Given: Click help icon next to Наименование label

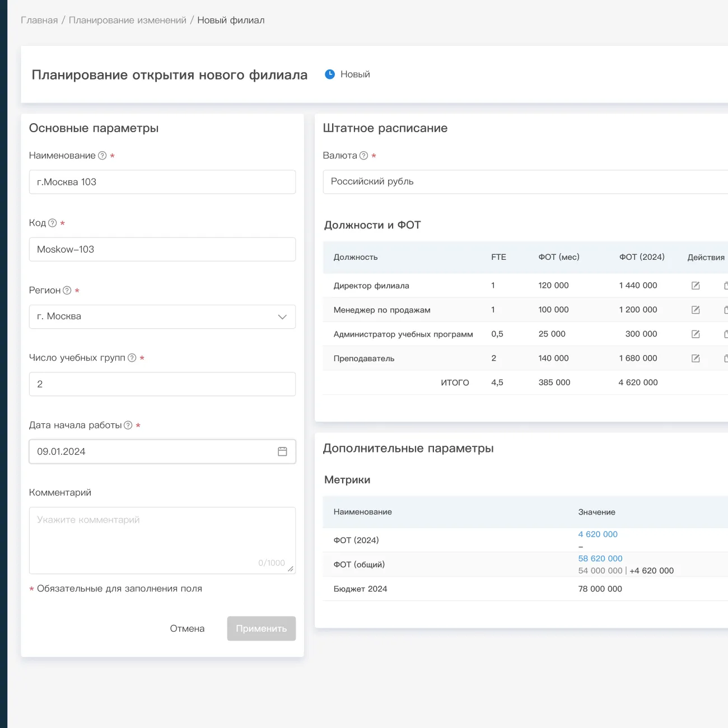Looking at the screenshot, I should (102, 156).
